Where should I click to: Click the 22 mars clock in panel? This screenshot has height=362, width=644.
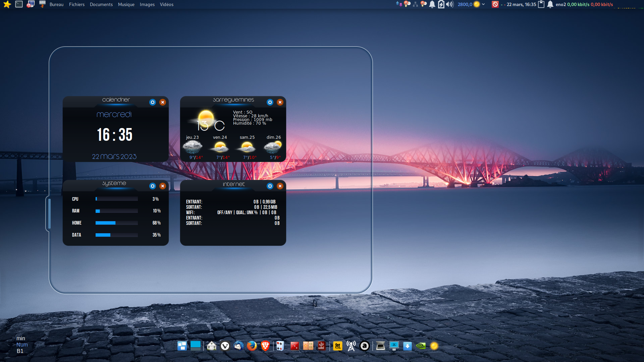521,4
